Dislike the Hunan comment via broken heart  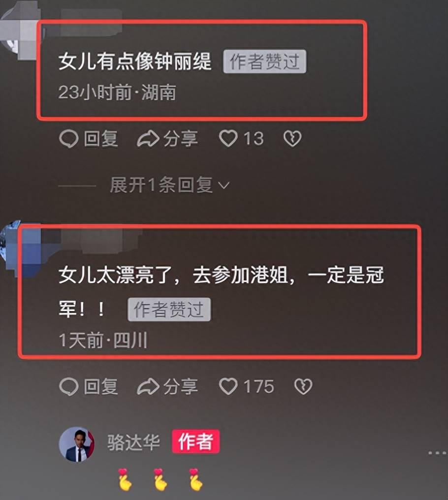pyautogui.click(x=292, y=139)
